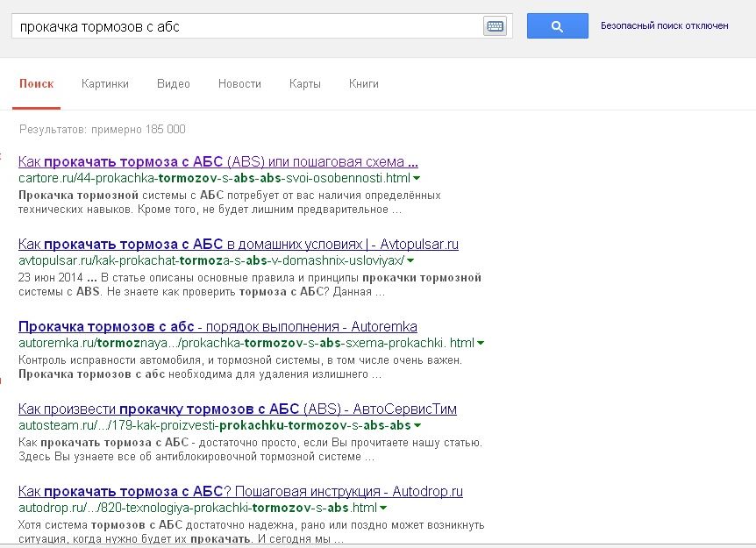Select the Поиск tab
Viewport: 756px width, 548px height.
pyautogui.click(x=36, y=84)
